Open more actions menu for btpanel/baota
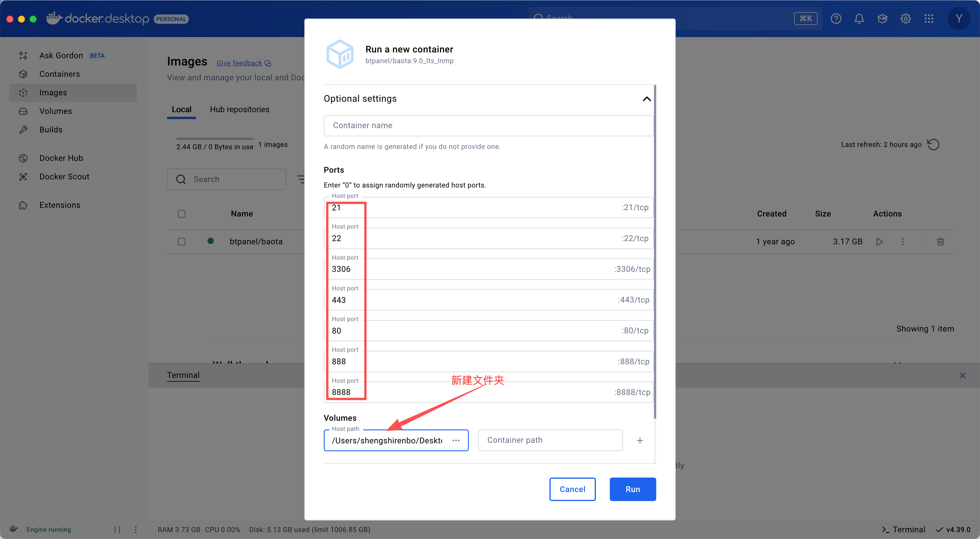The height and width of the screenshot is (539, 980). click(902, 242)
